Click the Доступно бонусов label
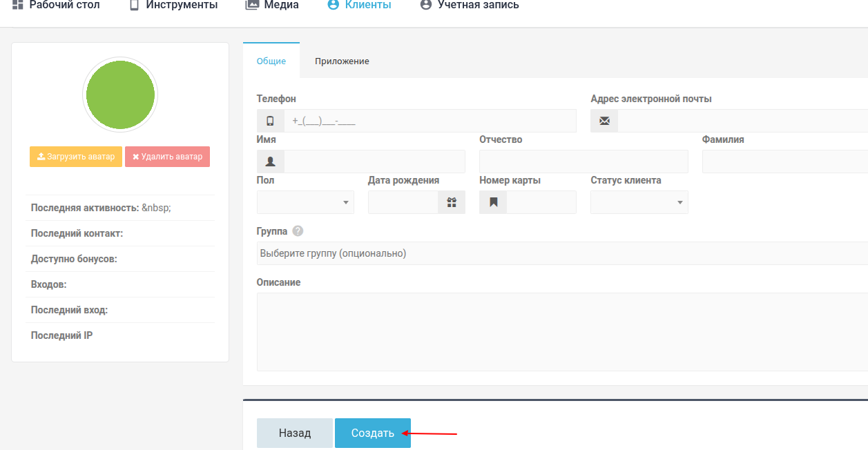The image size is (868, 450). pos(74,259)
